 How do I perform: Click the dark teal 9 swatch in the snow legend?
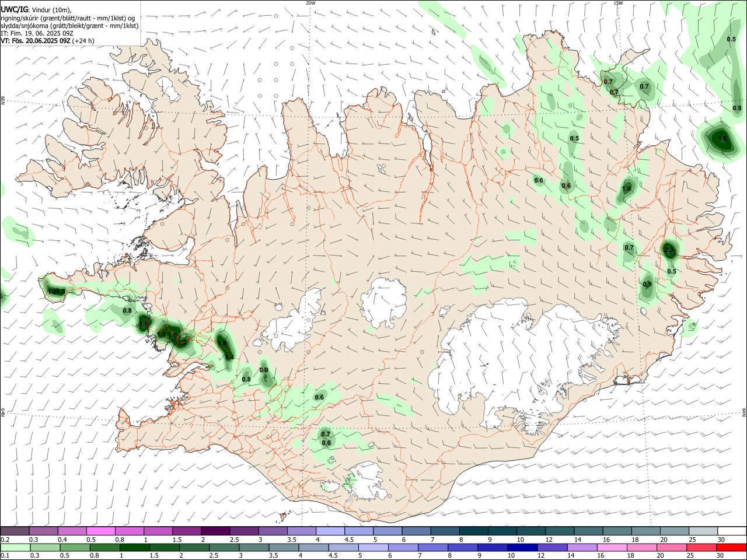click(501, 531)
